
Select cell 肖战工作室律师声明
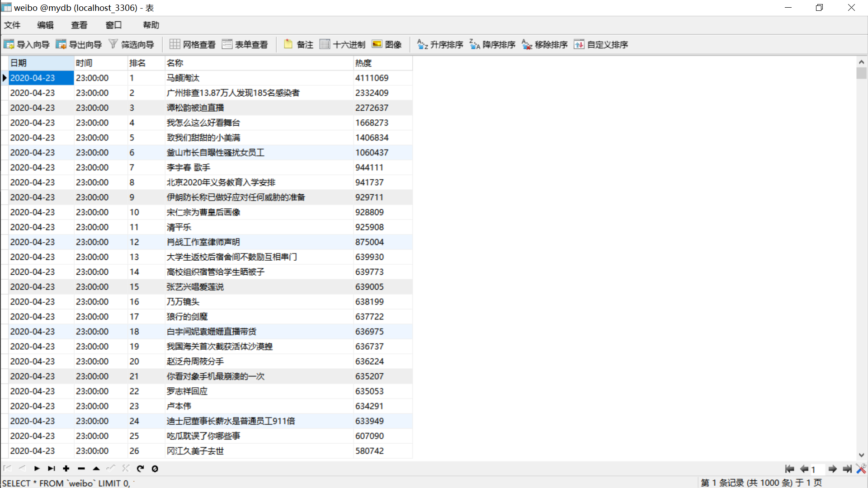click(x=259, y=242)
